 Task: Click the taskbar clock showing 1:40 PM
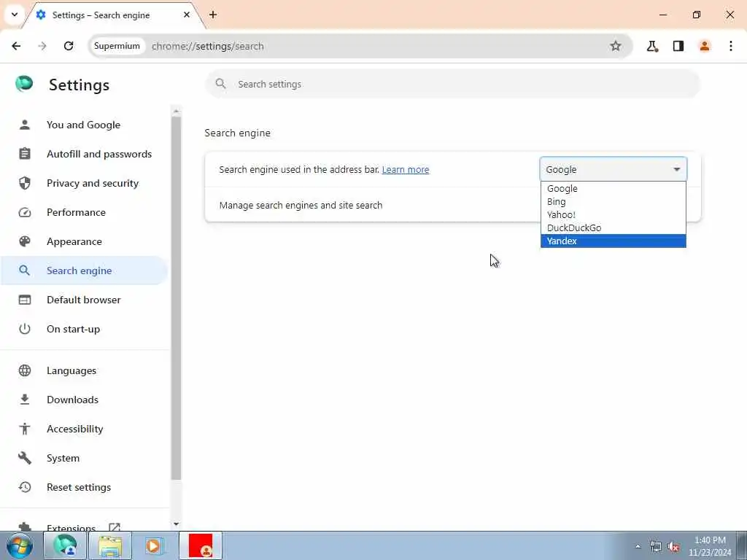pos(710,546)
